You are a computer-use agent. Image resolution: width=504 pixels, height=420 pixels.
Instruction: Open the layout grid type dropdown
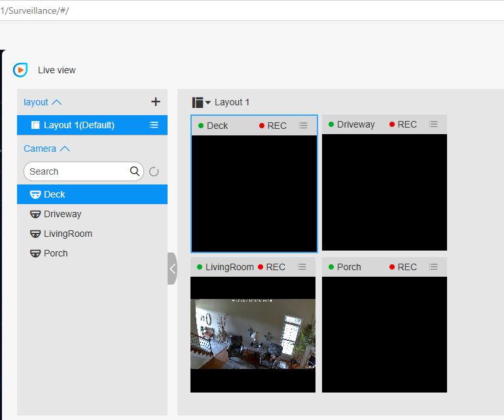[201, 103]
